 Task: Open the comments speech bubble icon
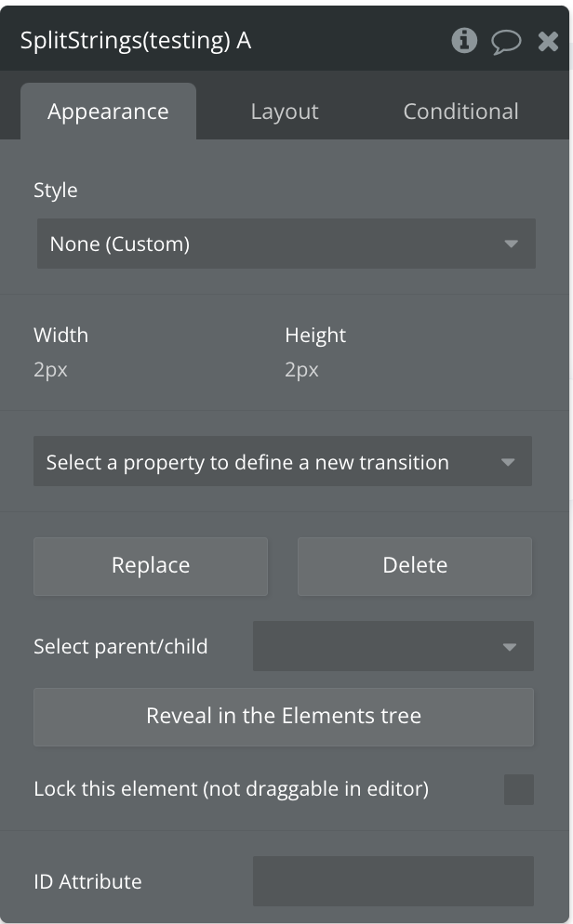click(506, 42)
